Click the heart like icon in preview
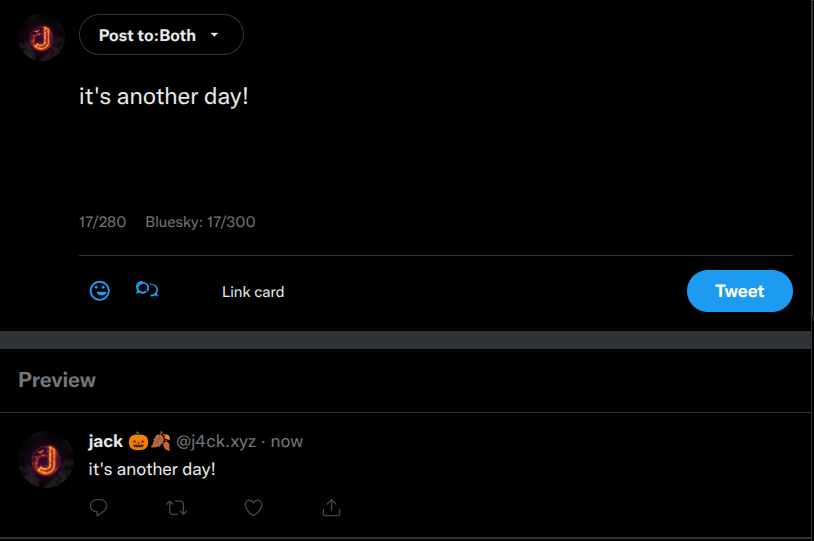Screen dimensions: 814x541 pos(254,508)
